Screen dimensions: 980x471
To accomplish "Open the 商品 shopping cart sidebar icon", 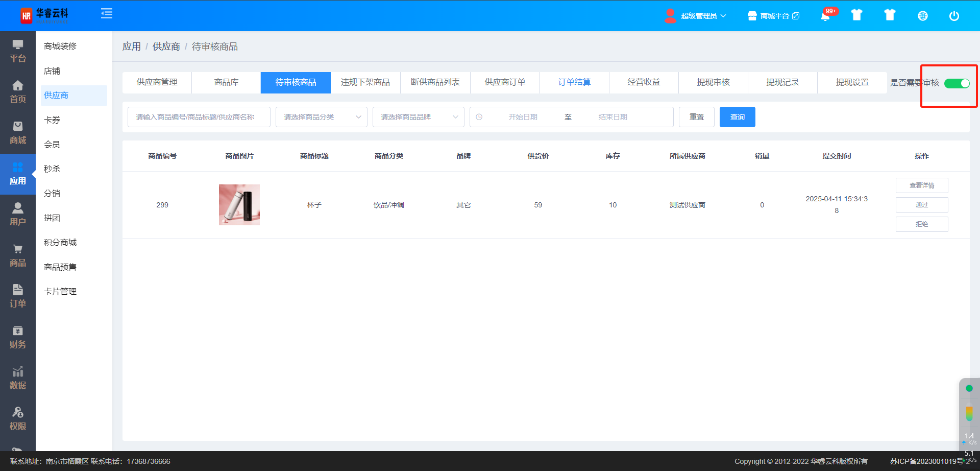I will point(18,255).
